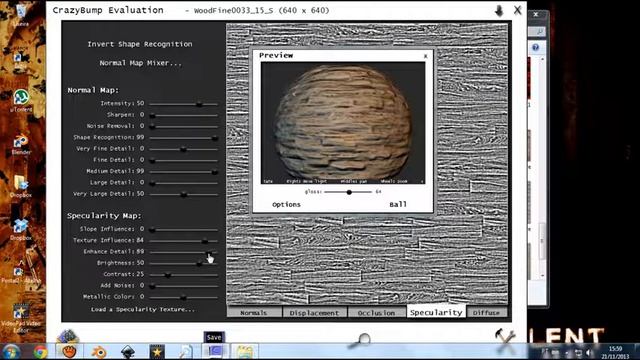
Task: Open VideoPad Video Editor desktop shortcut
Action: [x=21, y=318]
